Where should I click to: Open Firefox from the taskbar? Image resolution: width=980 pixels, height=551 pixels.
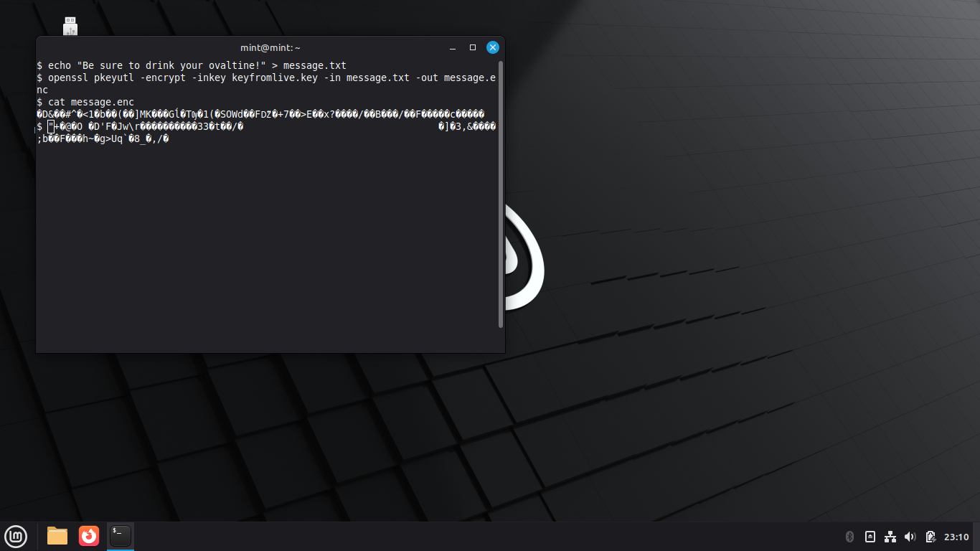click(89, 536)
